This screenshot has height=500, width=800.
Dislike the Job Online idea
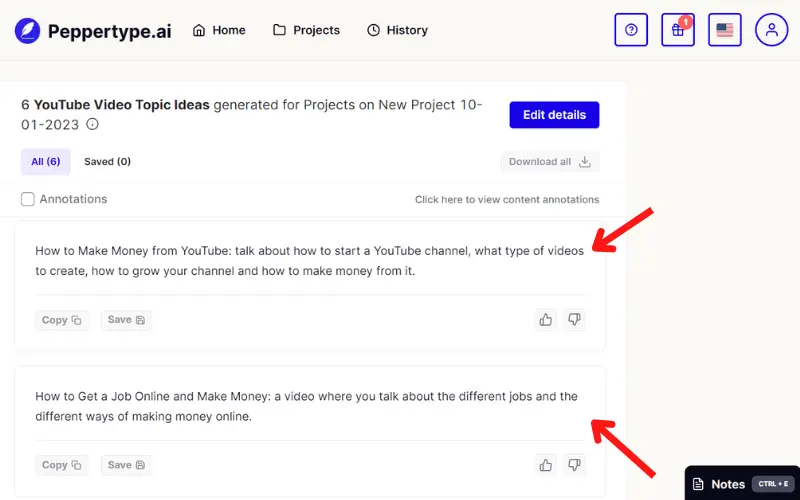tap(574, 465)
